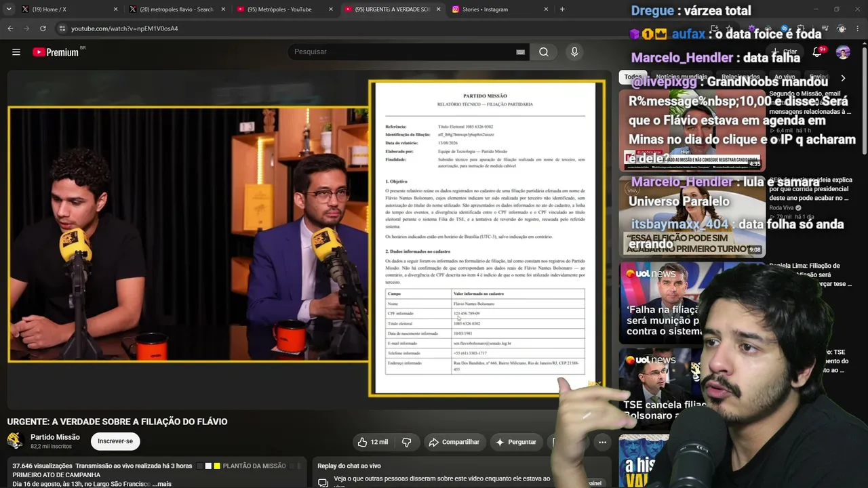Switch to the metropoles flavio Search tab

click(176, 9)
